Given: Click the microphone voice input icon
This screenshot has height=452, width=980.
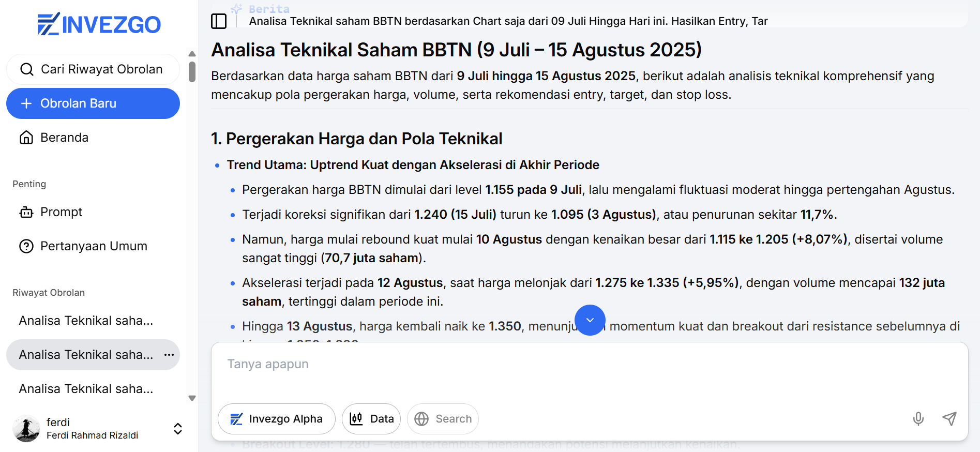Looking at the screenshot, I should tap(918, 419).
